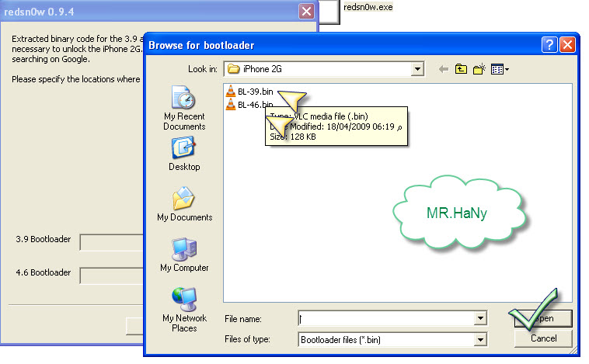This screenshot has width=589, height=364.
Task: Click VLC cone icon of BL-46.bin
Action: [x=230, y=104]
